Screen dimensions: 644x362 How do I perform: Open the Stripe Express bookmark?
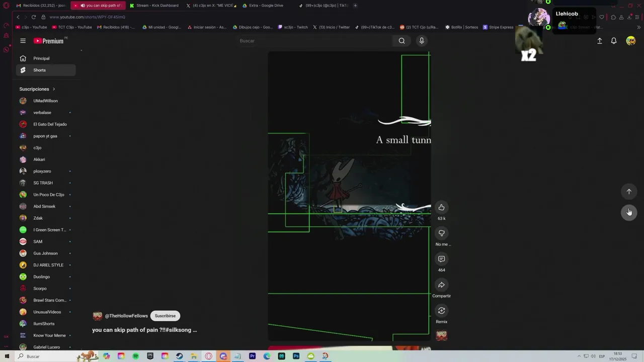point(498,27)
